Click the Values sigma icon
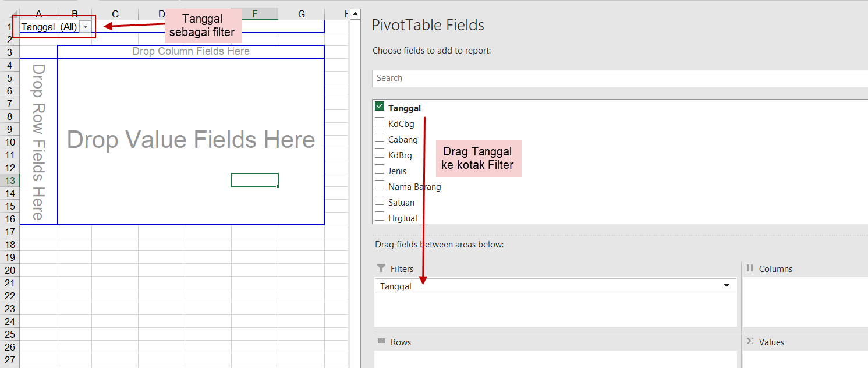 click(x=750, y=342)
